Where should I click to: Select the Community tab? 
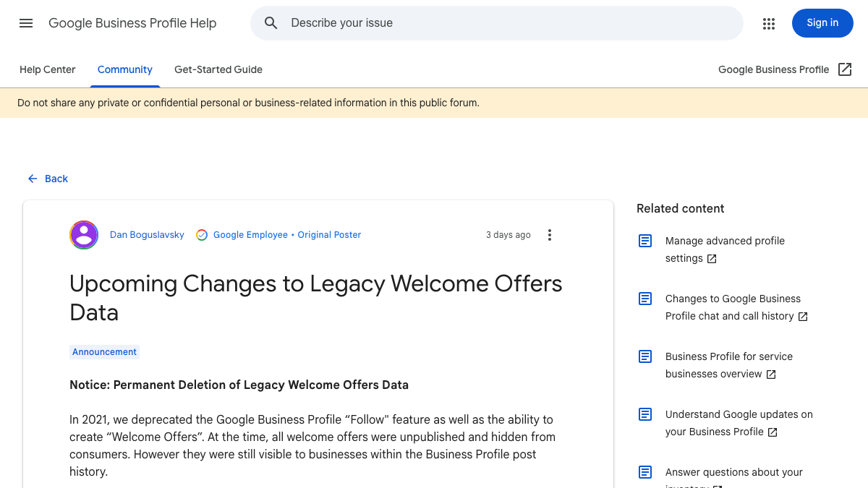(125, 69)
